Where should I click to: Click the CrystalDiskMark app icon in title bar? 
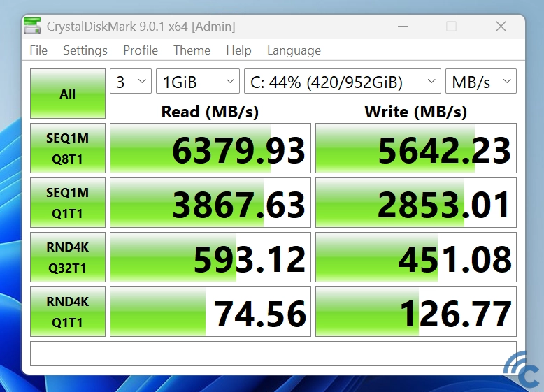(x=32, y=26)
